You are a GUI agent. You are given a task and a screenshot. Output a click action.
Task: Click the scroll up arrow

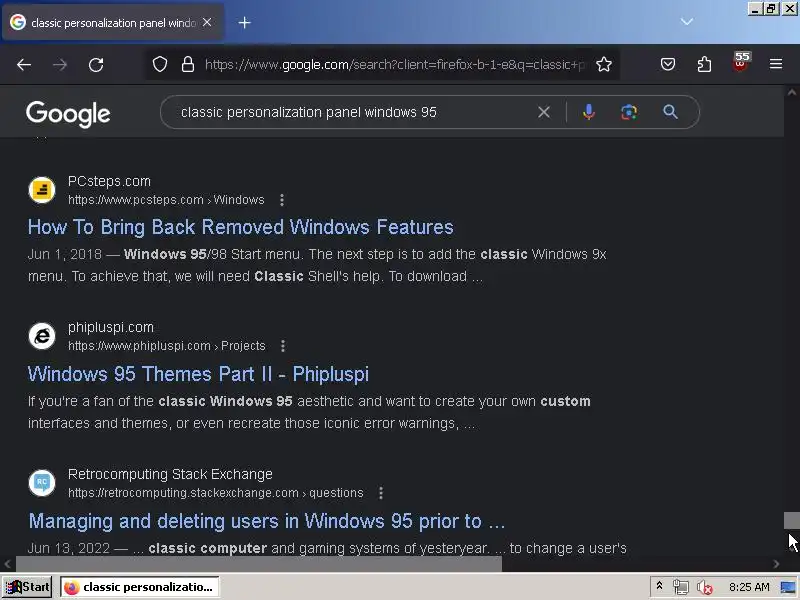[791, 93]
